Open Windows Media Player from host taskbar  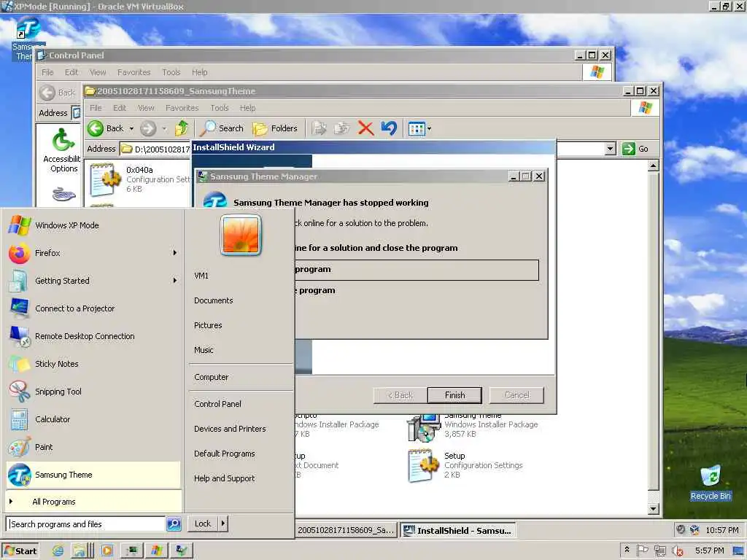(x=107, y=551)
